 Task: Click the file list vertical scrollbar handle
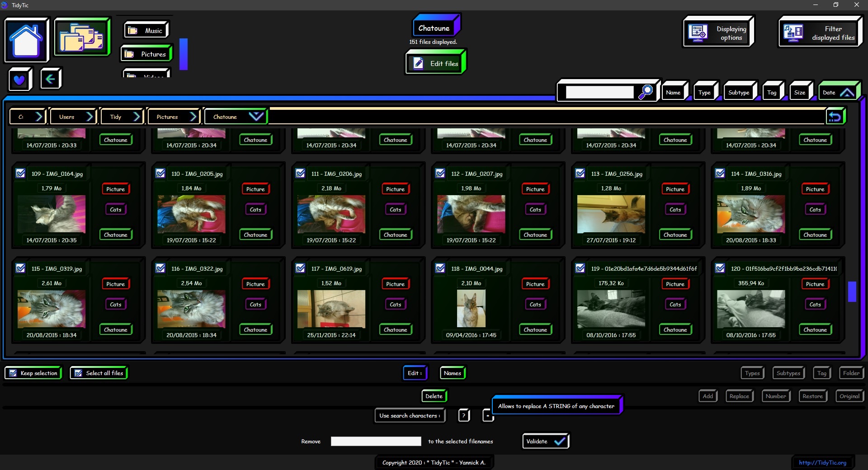point(852,291)
